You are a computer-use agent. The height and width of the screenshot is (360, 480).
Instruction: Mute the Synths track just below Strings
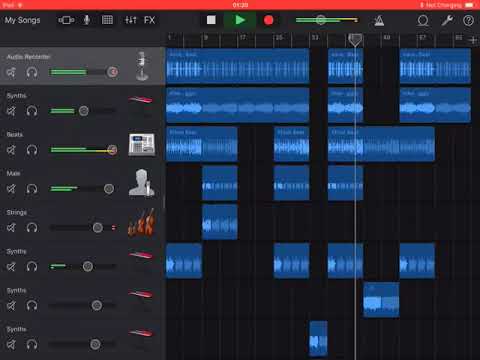click(x=11, y=267)
